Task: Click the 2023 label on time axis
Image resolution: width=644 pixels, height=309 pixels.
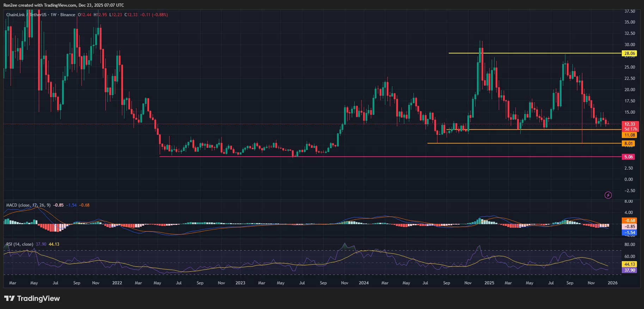Action: coord(240,283)
